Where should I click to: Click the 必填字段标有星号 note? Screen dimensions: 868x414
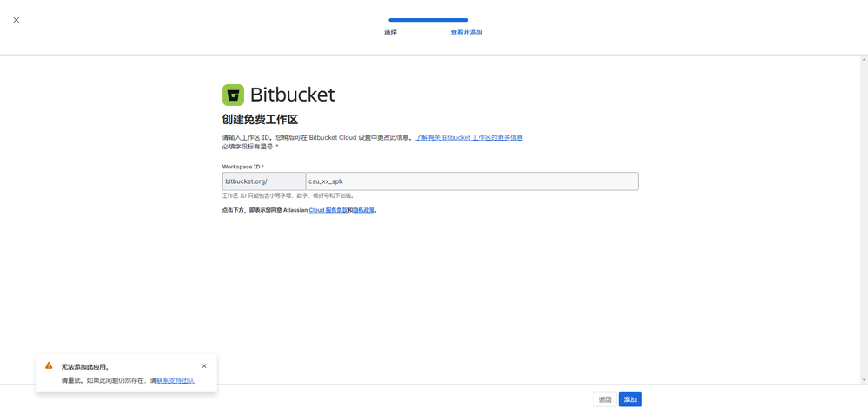coord(249,147)
